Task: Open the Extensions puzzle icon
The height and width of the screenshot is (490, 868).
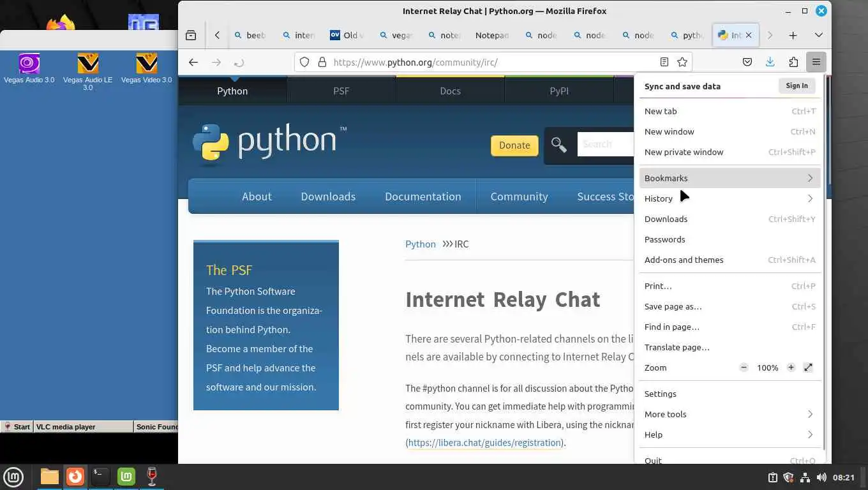Action: (793, 62)
